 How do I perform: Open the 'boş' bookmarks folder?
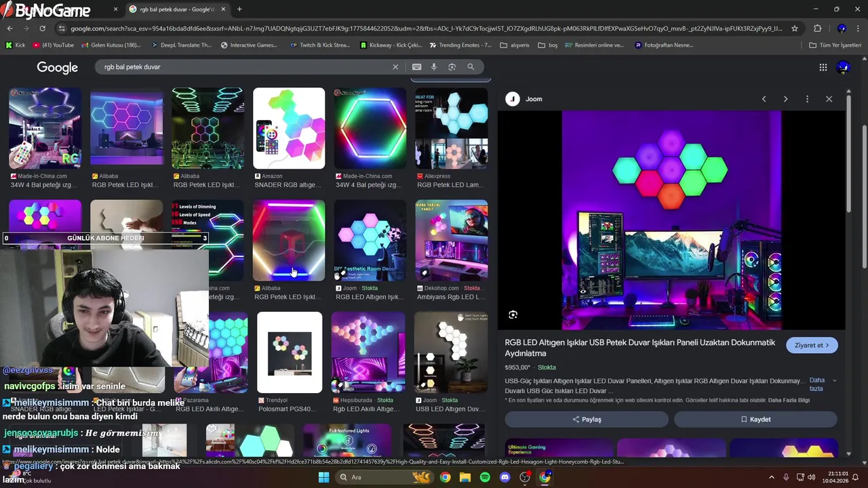click(547, 45)
